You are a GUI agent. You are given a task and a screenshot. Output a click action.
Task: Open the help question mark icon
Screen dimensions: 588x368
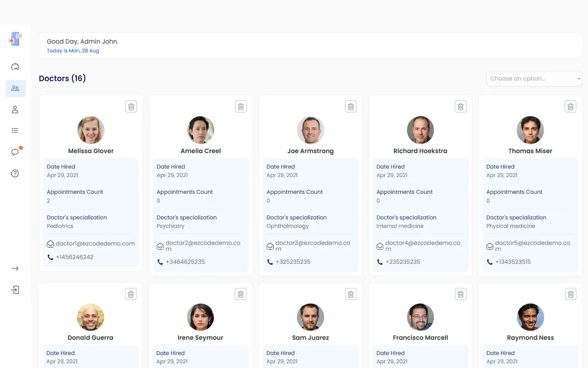point(15,173)
